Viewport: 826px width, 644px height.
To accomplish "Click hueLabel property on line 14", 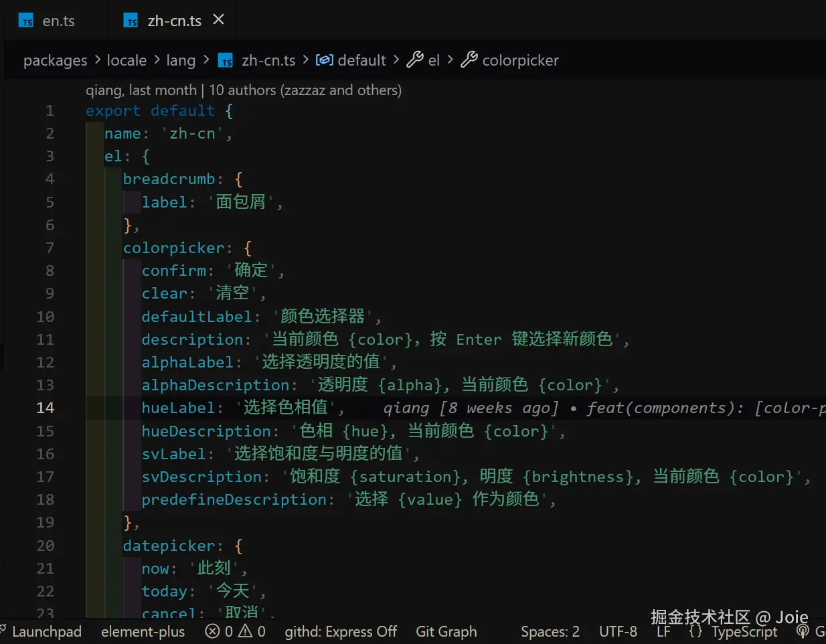I will pyautogui.click(x=177, y=408).
